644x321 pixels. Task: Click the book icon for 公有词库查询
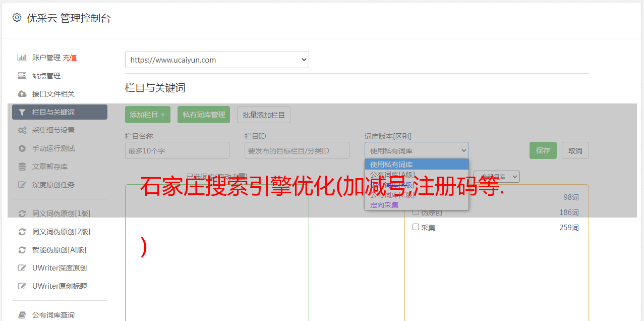[22, 315]
